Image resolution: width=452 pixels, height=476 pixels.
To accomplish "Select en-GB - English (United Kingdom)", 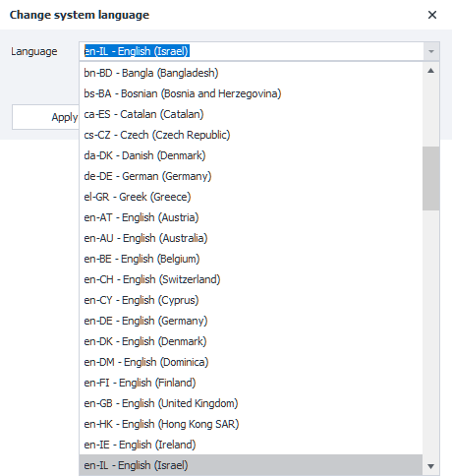I will pyautogui.click(x=251, y=403).
